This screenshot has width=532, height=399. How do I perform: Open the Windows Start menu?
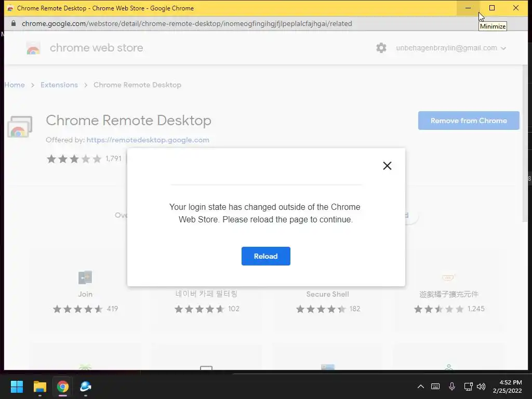pyautogui.click(x=17, y=387)
